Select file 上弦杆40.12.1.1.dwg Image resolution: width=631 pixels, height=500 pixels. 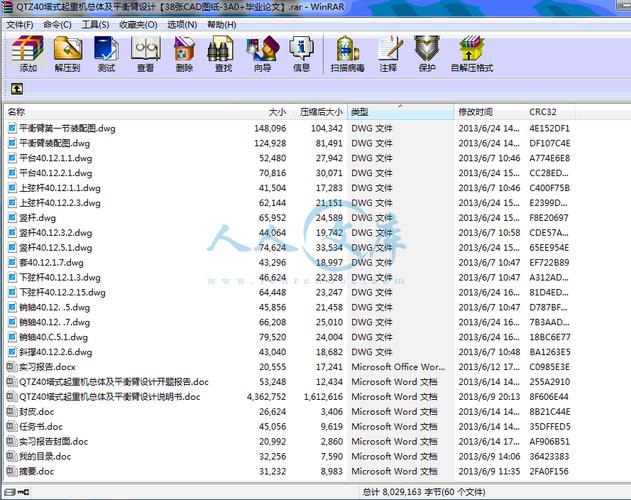click(60, 188)
